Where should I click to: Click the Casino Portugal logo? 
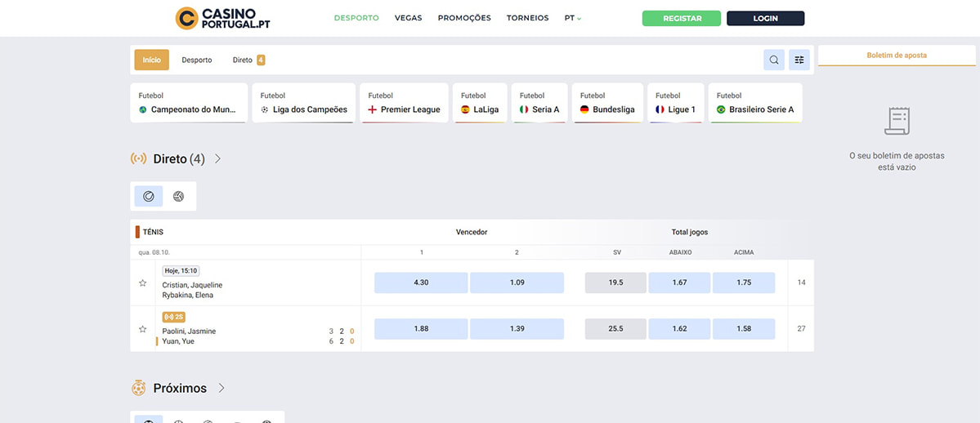point(222,18)
